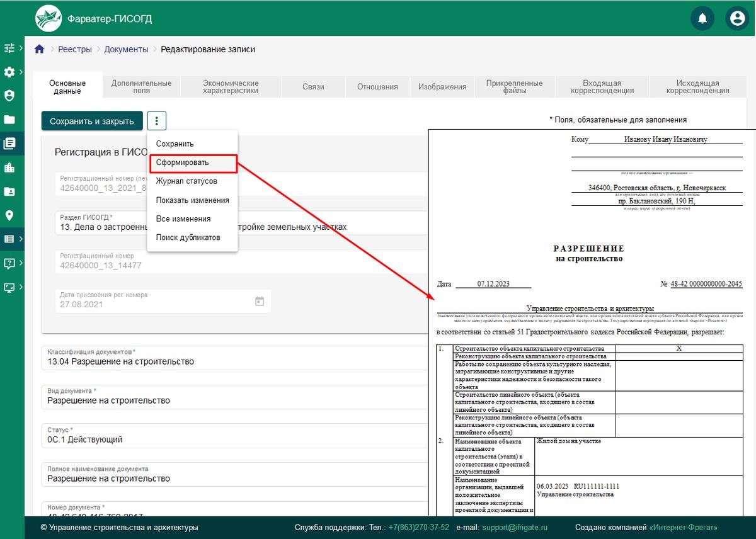Click the home icon in breadcrumbs
Image resolution: width=756 pixels, height=539 pixels.
coord(40,49)
